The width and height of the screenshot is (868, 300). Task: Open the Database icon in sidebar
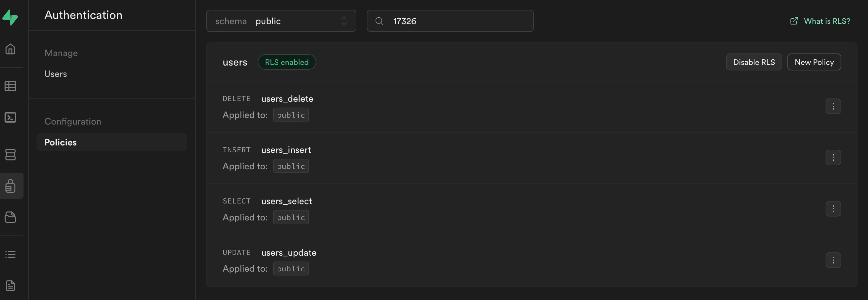[x=10, y=155]
